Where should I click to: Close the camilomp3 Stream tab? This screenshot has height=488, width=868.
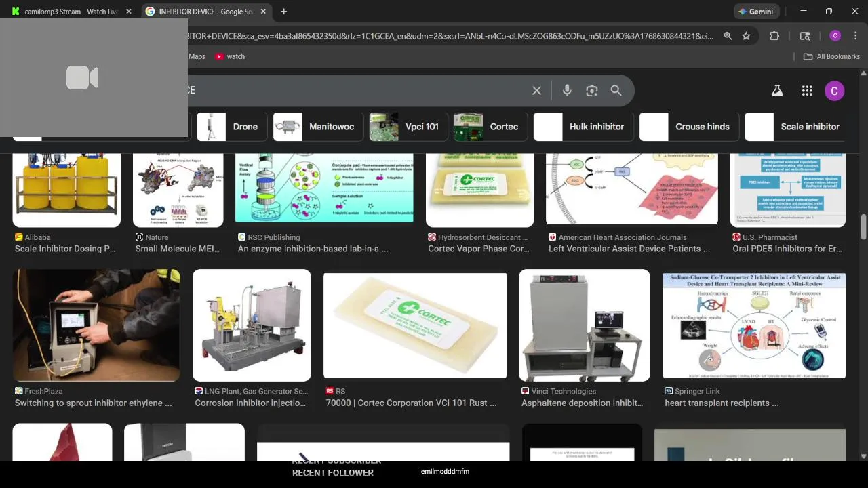pyautogui.click(x=129, y=12)
